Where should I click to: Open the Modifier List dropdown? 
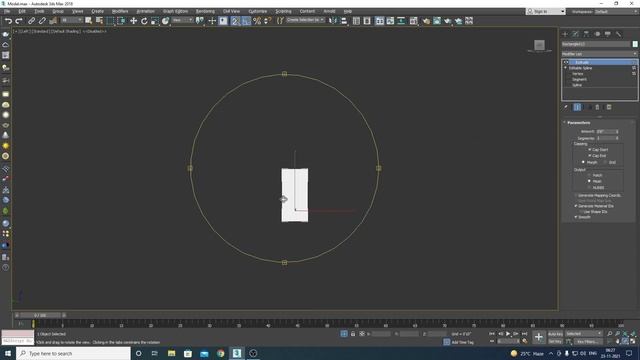point(599,54)
